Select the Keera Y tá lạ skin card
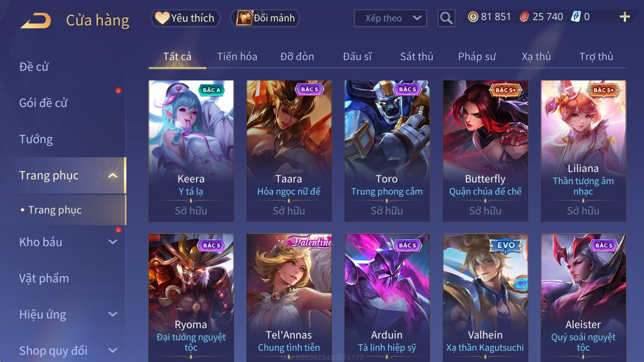Viewport: 644px width, 362px height. 191,151
